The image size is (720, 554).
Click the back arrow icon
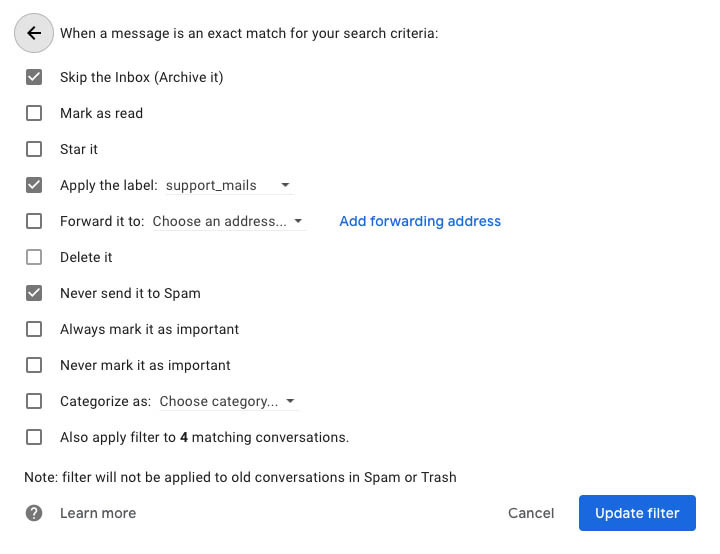tap(34, 33)
